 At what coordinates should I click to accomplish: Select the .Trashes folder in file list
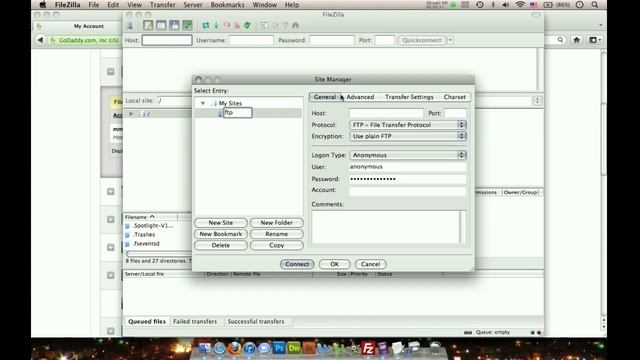pos(144,235)
